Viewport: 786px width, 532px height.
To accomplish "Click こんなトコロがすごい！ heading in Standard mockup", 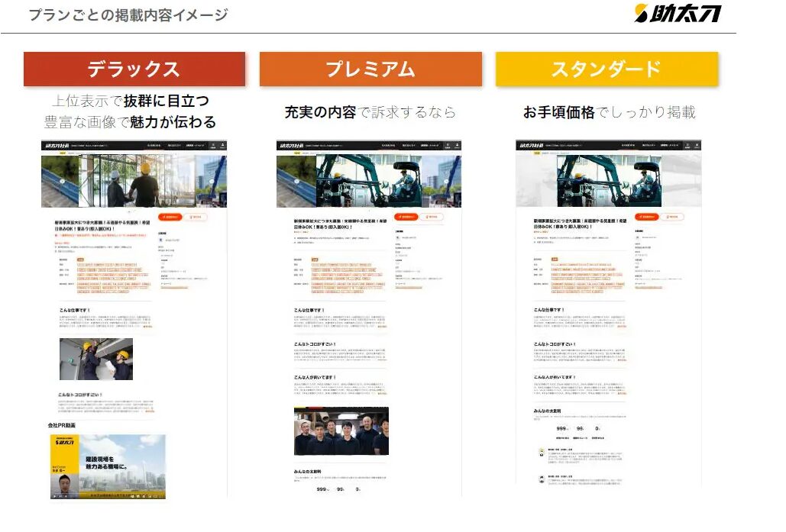I will point(555,344).
